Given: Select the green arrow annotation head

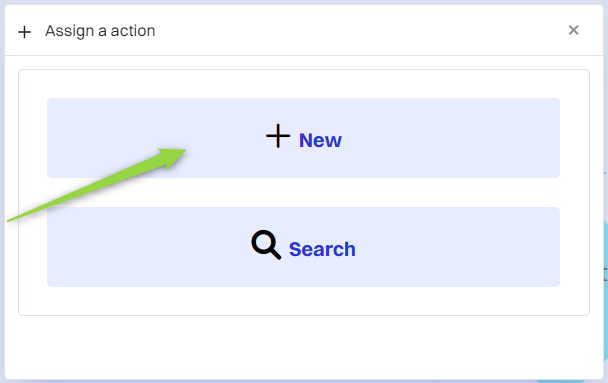Looking at the screenshot, I should 173,157.
